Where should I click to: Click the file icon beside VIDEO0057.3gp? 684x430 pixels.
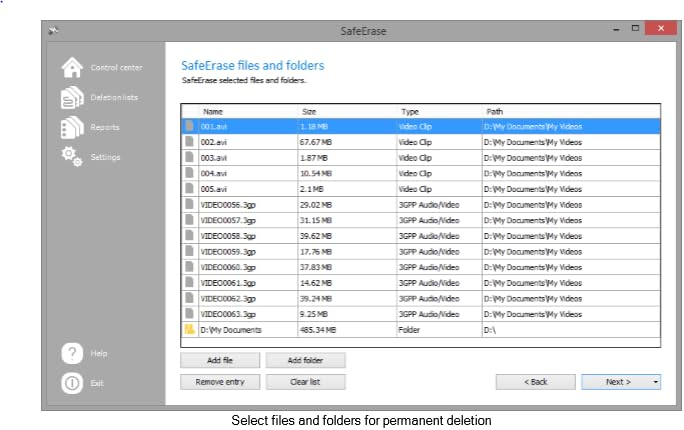(x=189, y=220)
